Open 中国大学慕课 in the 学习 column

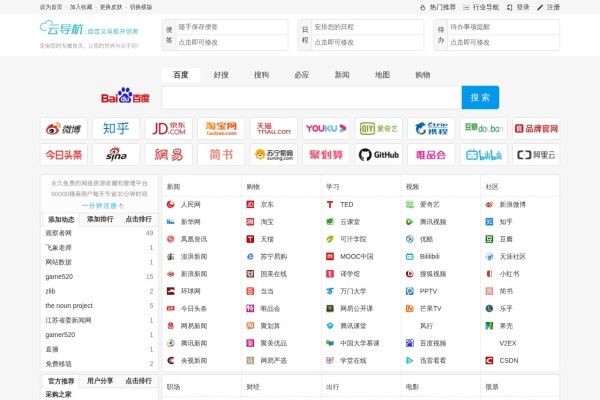point(360,343)
